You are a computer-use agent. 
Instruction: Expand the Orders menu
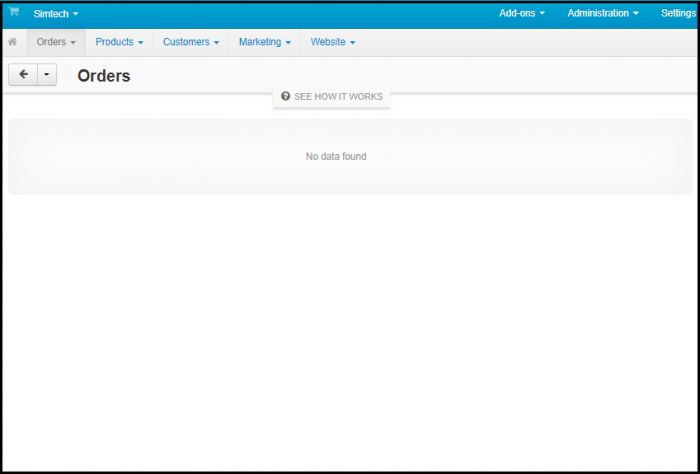pos(56,42)
